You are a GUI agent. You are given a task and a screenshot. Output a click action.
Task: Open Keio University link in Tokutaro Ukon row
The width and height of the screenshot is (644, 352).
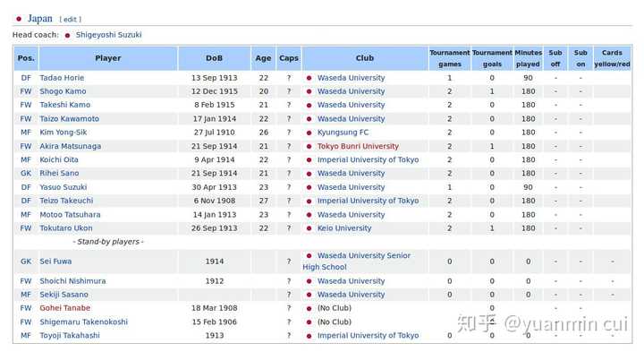pyautogui.click(x=344, y=228)
